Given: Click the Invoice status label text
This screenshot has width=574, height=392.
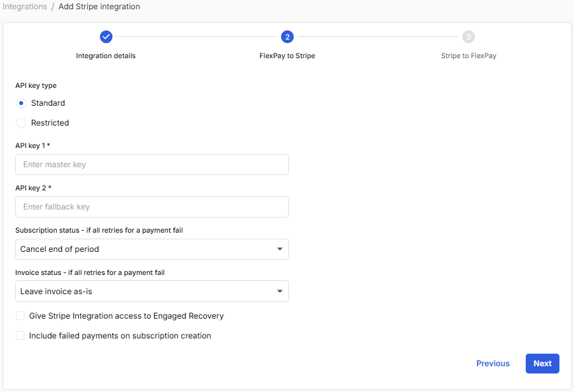Looking at the screenshot, I should coord(90,272).
